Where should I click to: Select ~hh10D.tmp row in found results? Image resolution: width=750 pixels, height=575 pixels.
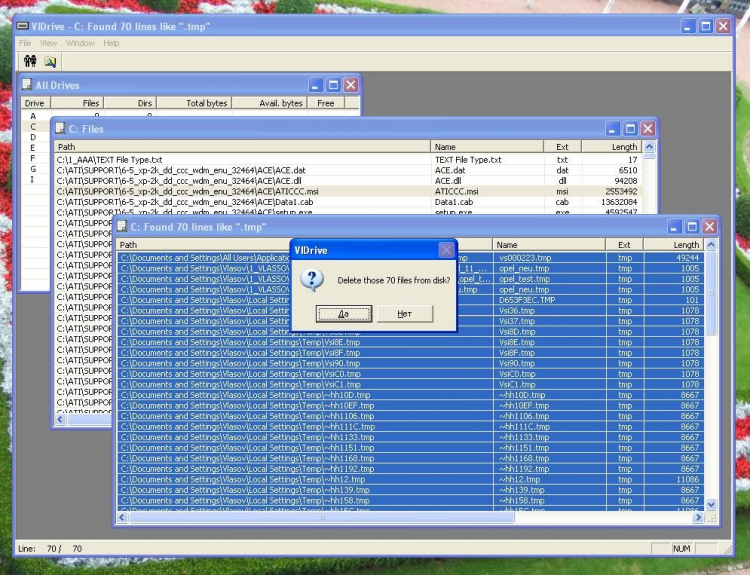410,395
